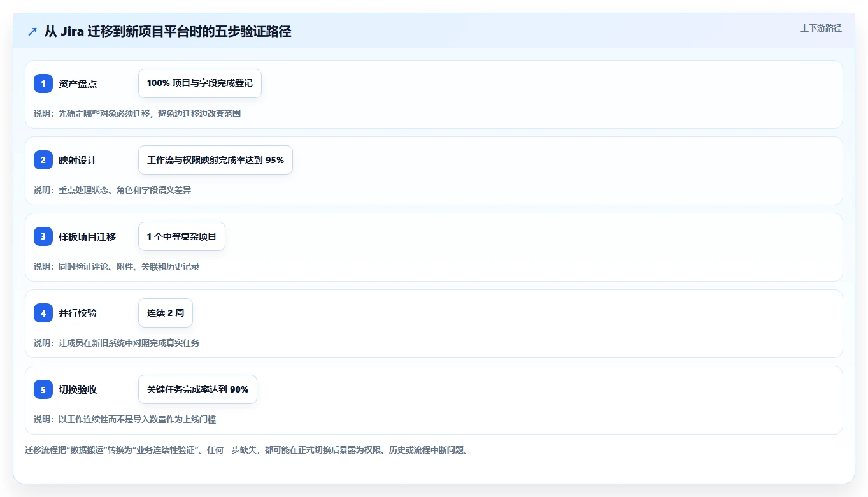Click the note 重点处理状态、角色和字段语义差异
The height and width of the screenshot is (497, 868).
coord(113,190)
